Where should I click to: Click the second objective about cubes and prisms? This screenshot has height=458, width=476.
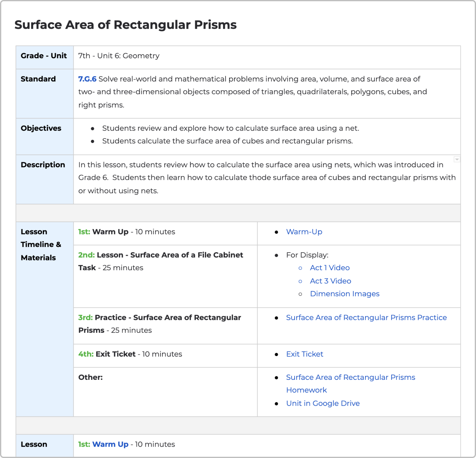228,141
